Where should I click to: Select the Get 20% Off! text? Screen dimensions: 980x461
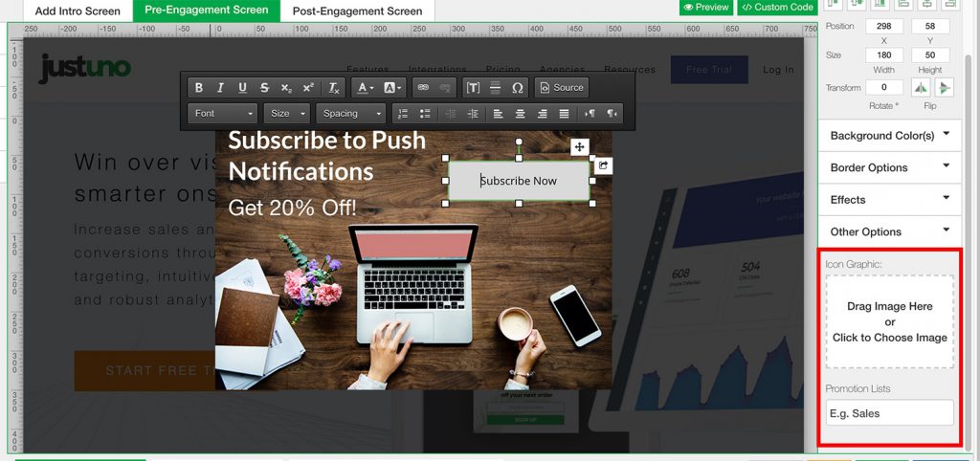click(293, 208)
